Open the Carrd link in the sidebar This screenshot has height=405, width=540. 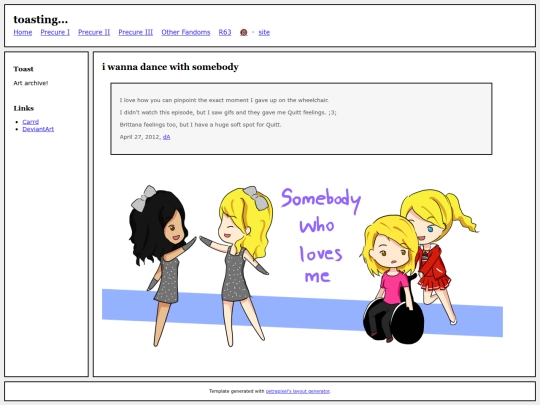[x=31, y=122]
